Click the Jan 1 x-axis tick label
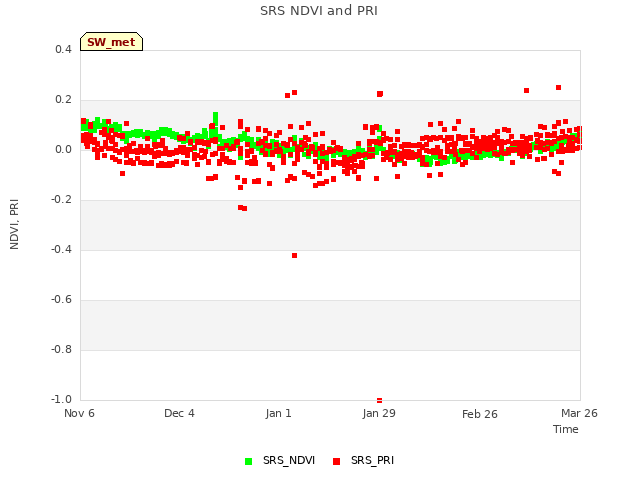 pyautogui.click(x=278, y=413)
